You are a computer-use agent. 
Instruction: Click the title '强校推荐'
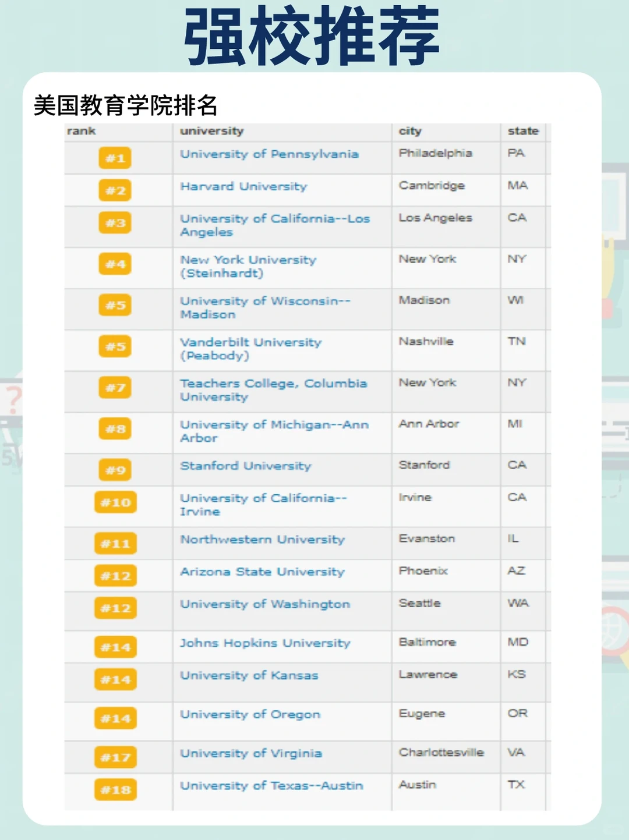[x=312, y=36]
